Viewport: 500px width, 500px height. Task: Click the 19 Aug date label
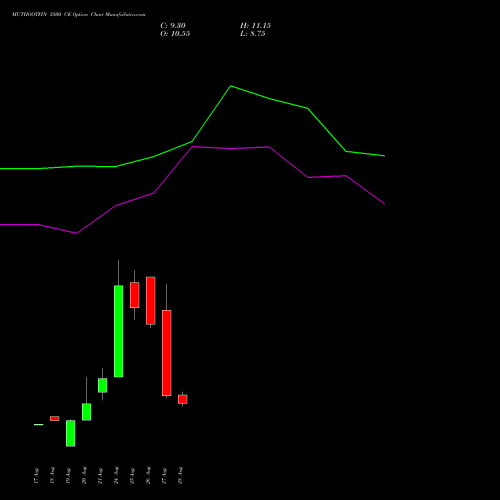click(x=68, y=476)
